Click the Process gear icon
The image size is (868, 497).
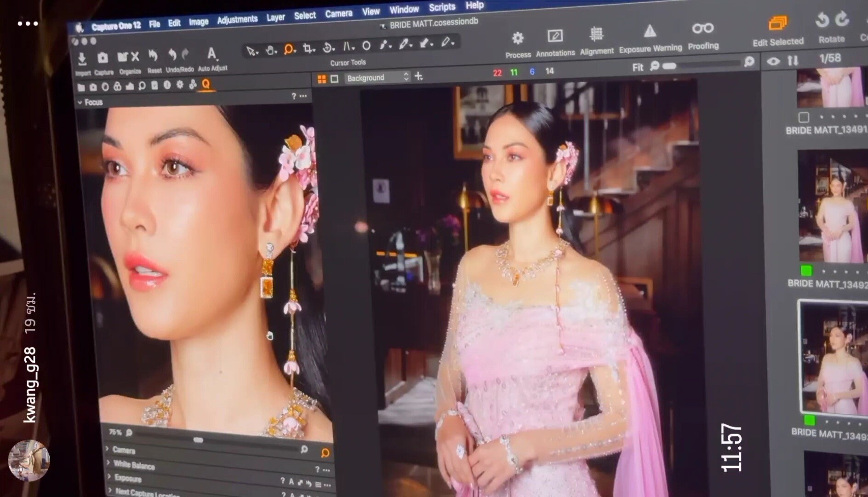(x=518, y=38)
